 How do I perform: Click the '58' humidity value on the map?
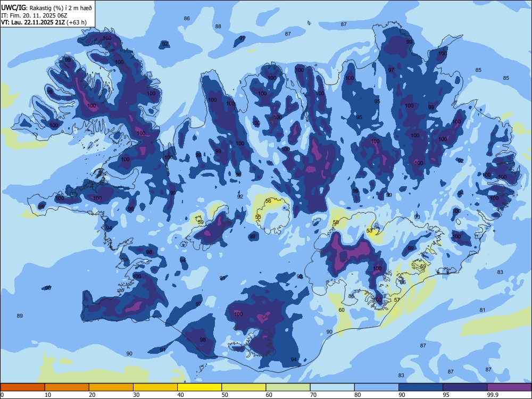tap(336, 222)
